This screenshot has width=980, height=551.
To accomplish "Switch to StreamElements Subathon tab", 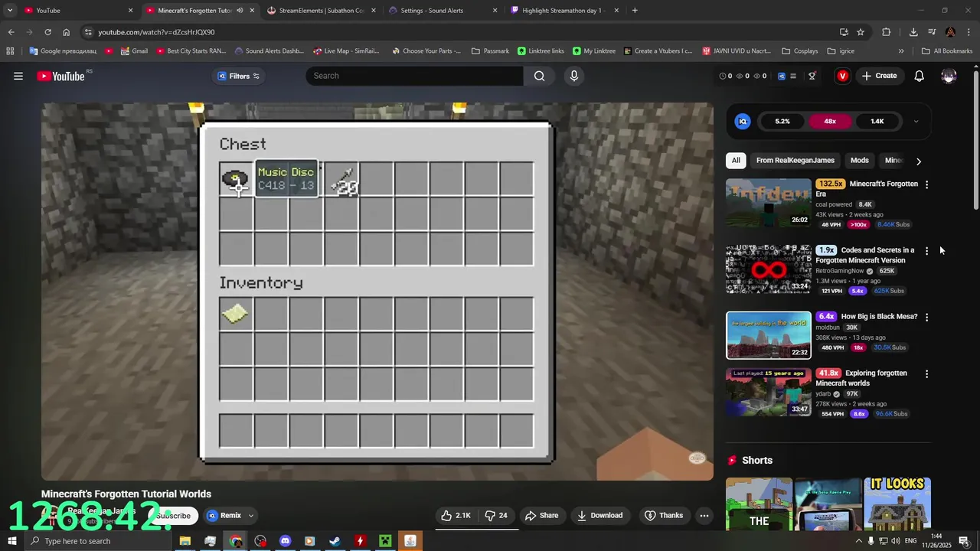I will [x=322, y=11].
